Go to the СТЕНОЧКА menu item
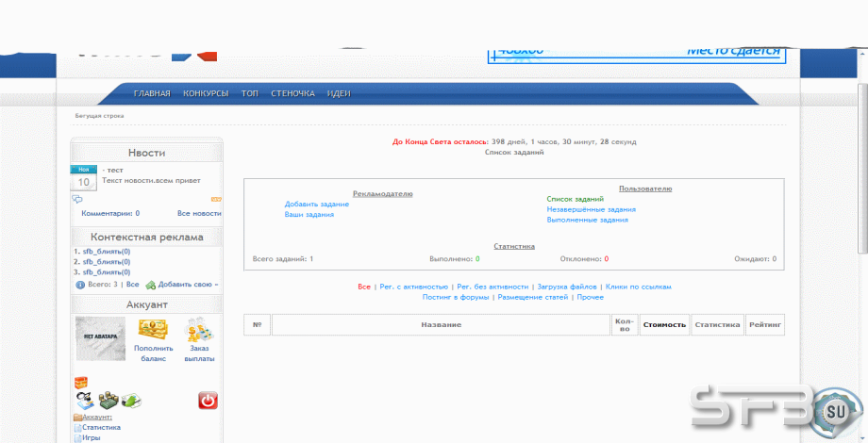Image resolution: width=868 pixels, height=443 pixels. click(x=292, y=93)
